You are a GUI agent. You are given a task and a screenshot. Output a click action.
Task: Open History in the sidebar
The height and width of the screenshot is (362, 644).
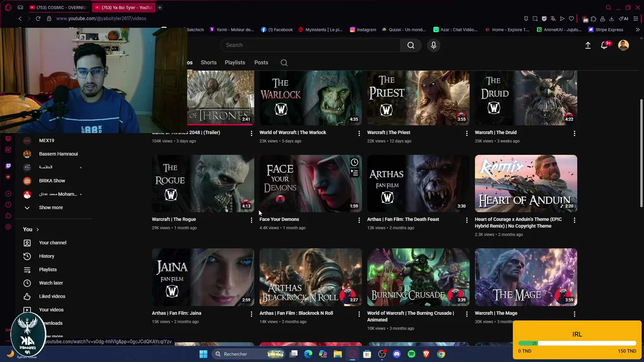coord(47,256)
